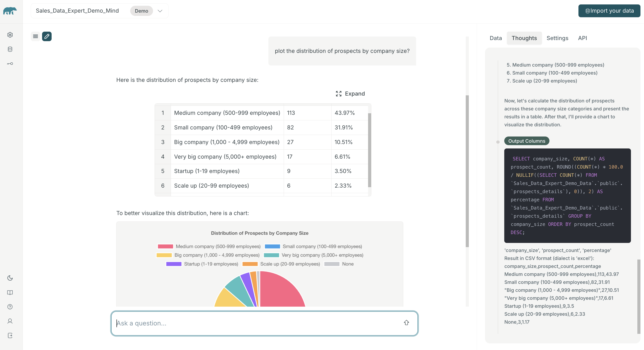This screenshot has width=644, height=350.
Task: Click Import your data button
Action: [609, 11]
